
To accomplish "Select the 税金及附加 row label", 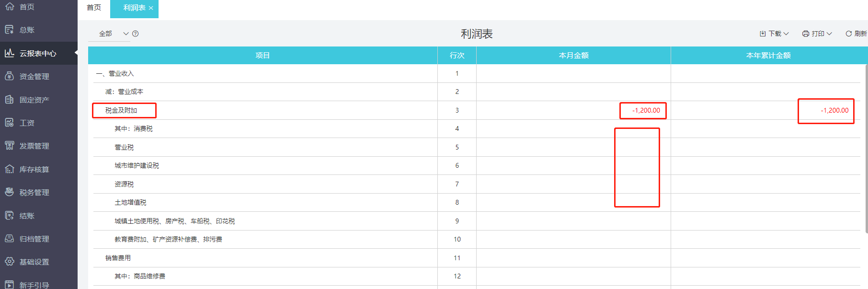I will coord(121,110).
